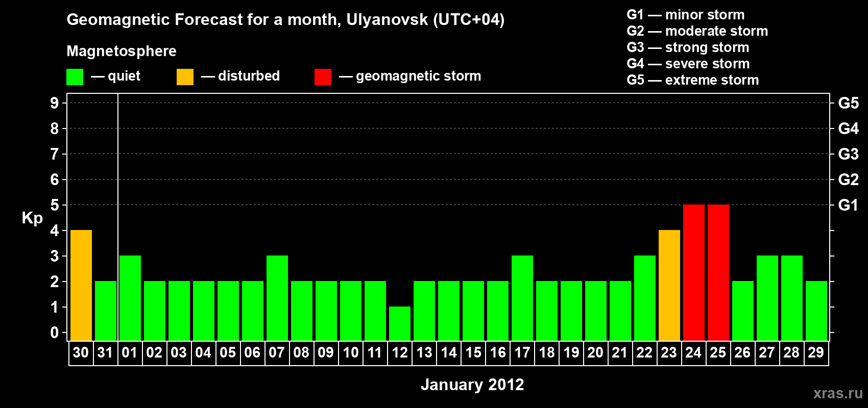The width and height of the screenshot is (868, 408).
Task: Select the orange bar for day 30
Action: (81, 286)
